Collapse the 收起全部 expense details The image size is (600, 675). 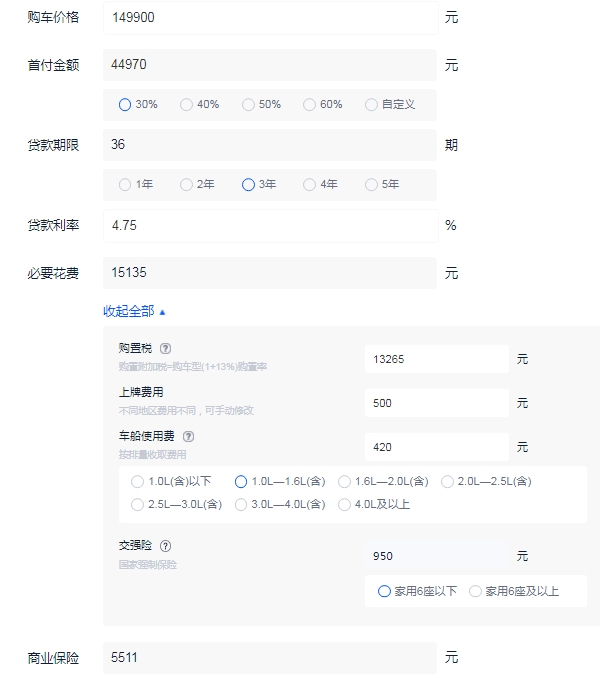[135, 311]
